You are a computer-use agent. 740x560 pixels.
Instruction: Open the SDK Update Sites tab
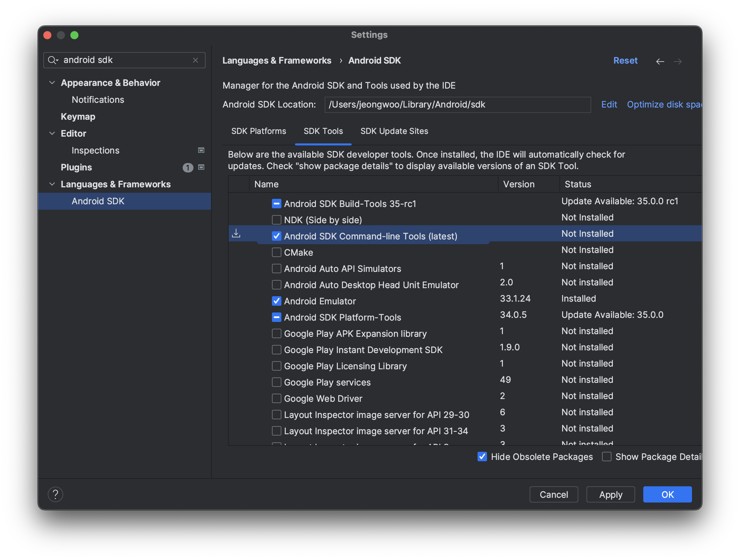point(394,131)
